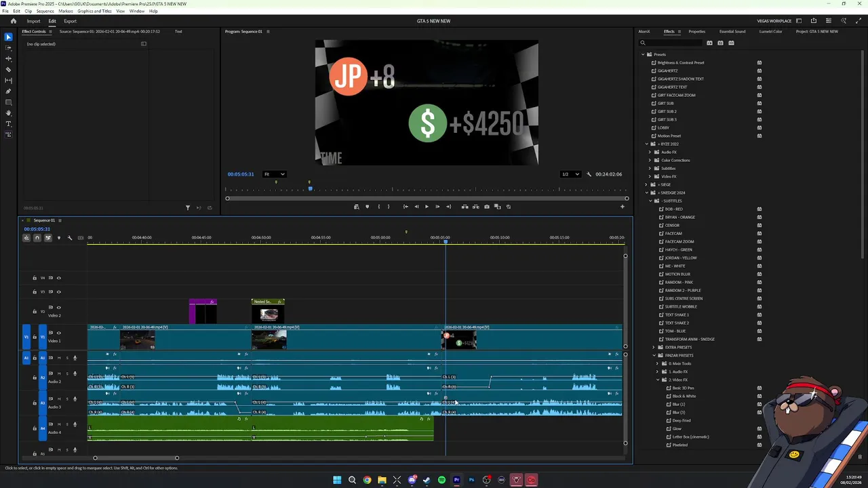Open the 1/2 playback resolution dropdown
The height and width of the screenshot is (488, 868).
click(x=570, y=174)
